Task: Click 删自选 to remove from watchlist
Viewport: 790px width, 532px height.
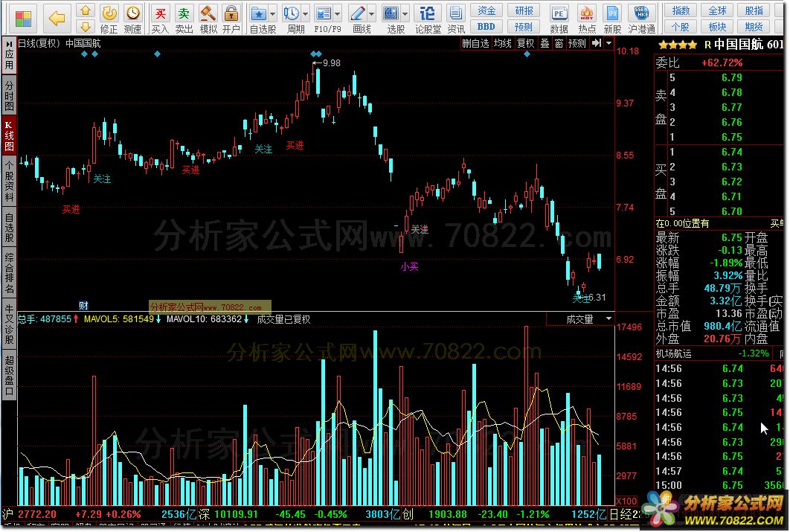Action: [x=475, y=43]
